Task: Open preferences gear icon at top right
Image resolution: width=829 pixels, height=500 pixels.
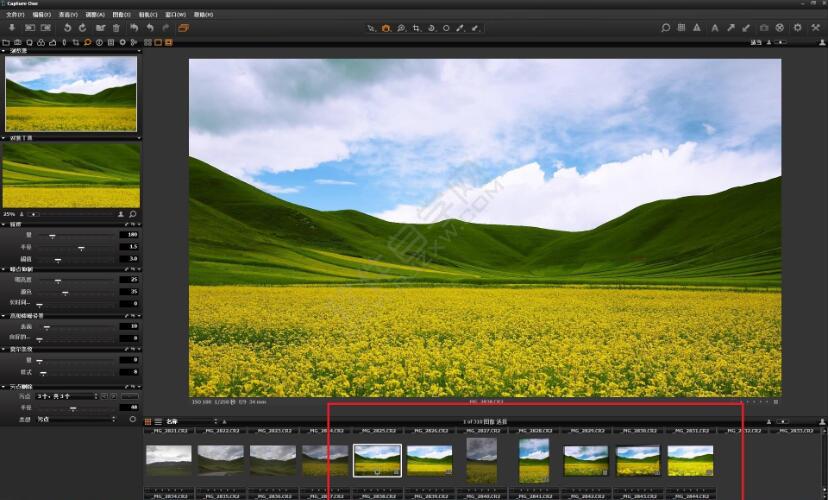Action: pyautogui.click(x=797, y=28)
